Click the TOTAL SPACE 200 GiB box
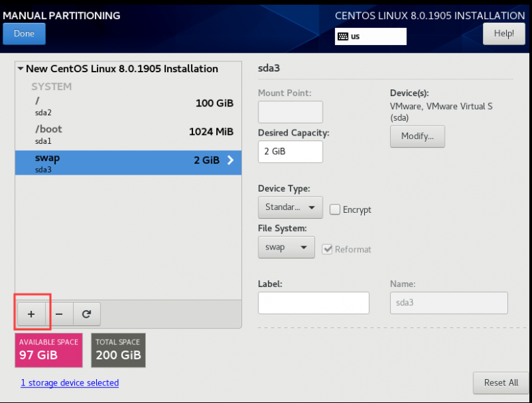The width and height of the screenshot is (532, 403). (x=119, y=350)
